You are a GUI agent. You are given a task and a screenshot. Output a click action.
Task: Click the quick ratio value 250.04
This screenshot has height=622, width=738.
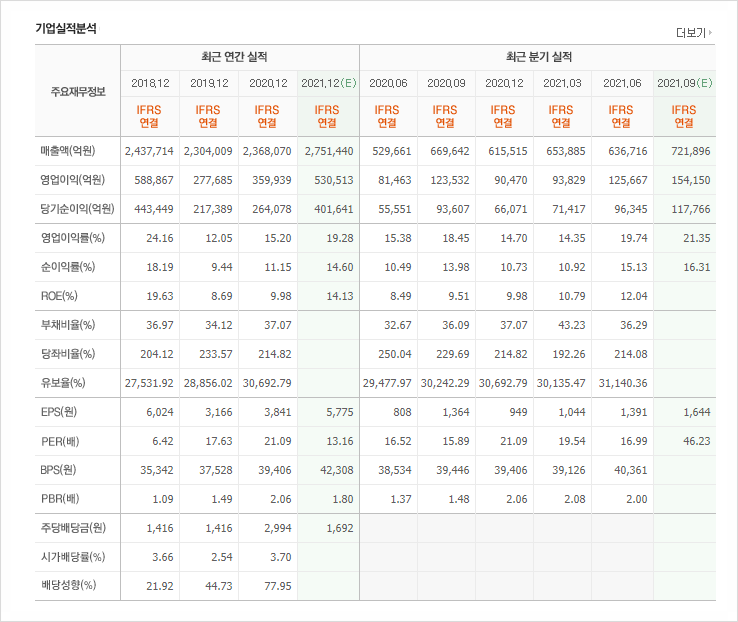point(394,354)
